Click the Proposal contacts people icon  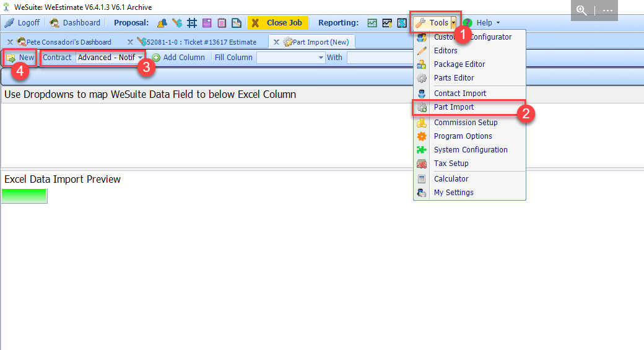162,23
